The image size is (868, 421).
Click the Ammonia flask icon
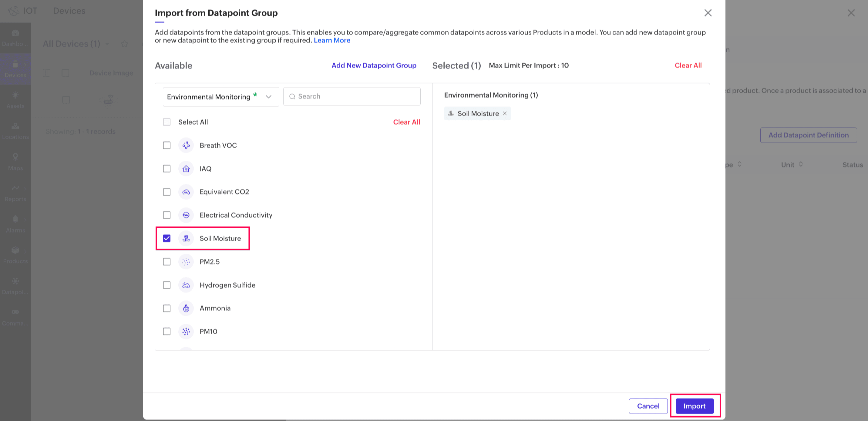(x=186, y=308)
